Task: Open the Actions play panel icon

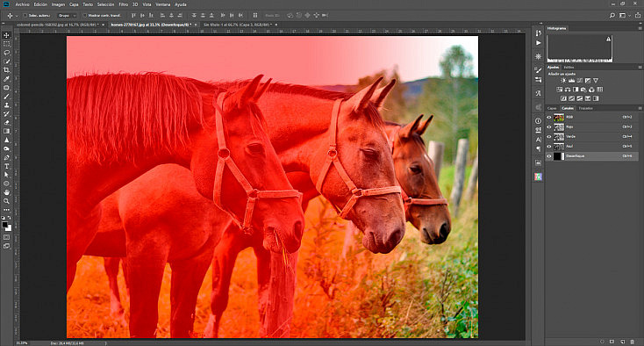Action: pyautogui.click(x=539, y=43)
